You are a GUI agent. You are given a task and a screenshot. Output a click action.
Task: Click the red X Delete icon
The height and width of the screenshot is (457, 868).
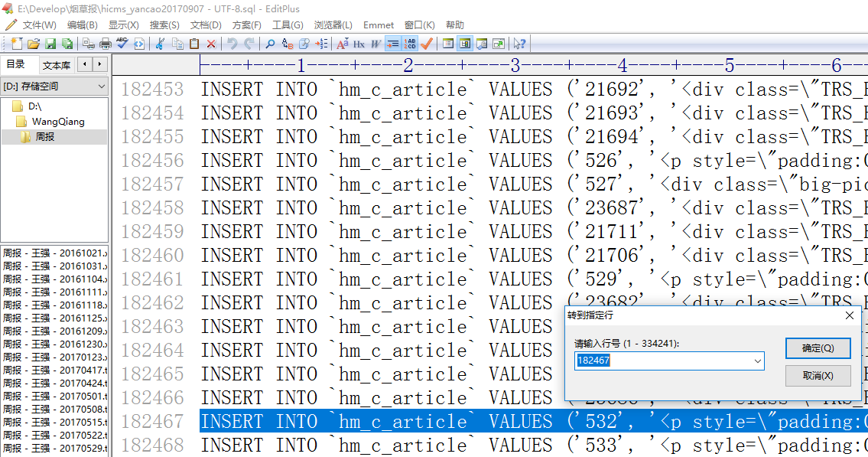click(211, 44)
